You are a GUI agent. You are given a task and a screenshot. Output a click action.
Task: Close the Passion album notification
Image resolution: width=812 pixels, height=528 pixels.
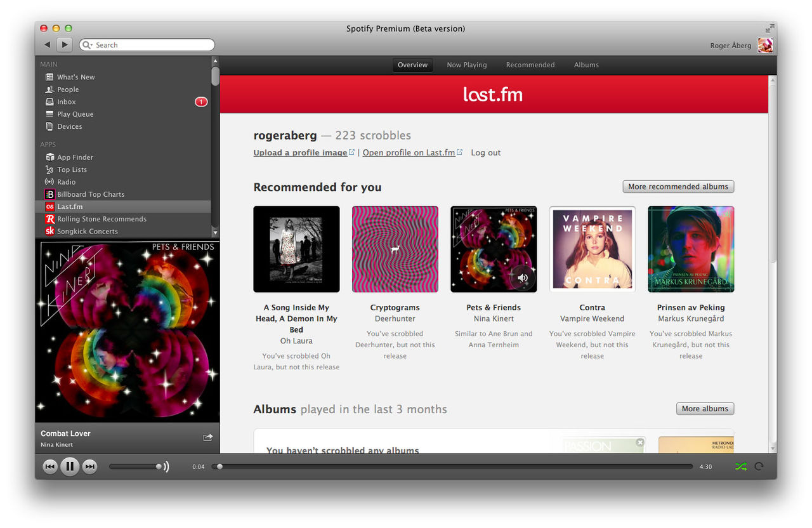(640, 442)
